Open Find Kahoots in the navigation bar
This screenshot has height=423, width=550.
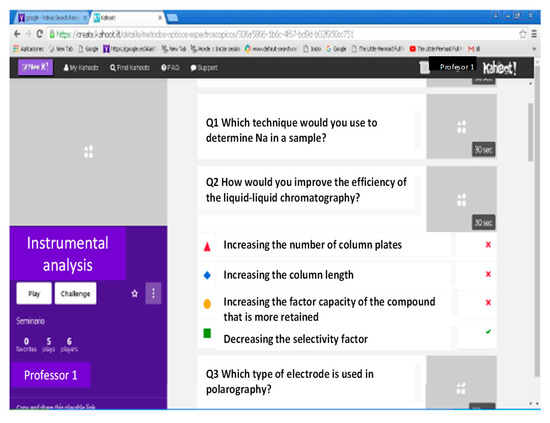[x=130, y=67]
